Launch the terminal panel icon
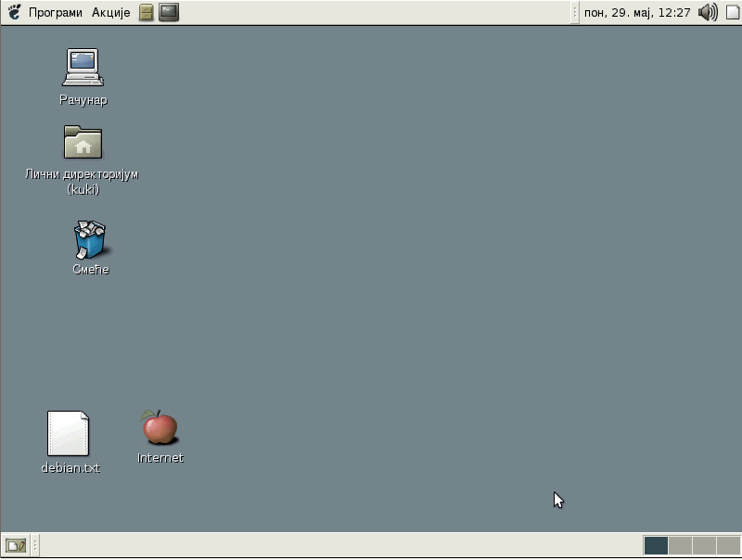Image resolution: width=742 pixels, height=560 pixels. (x=169, y=12)
